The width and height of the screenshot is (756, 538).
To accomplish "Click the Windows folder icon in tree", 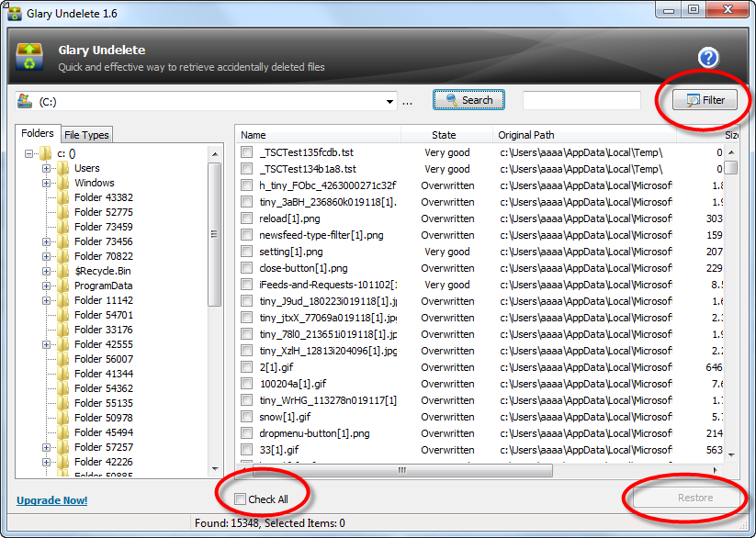I will [x=62, y=183].
